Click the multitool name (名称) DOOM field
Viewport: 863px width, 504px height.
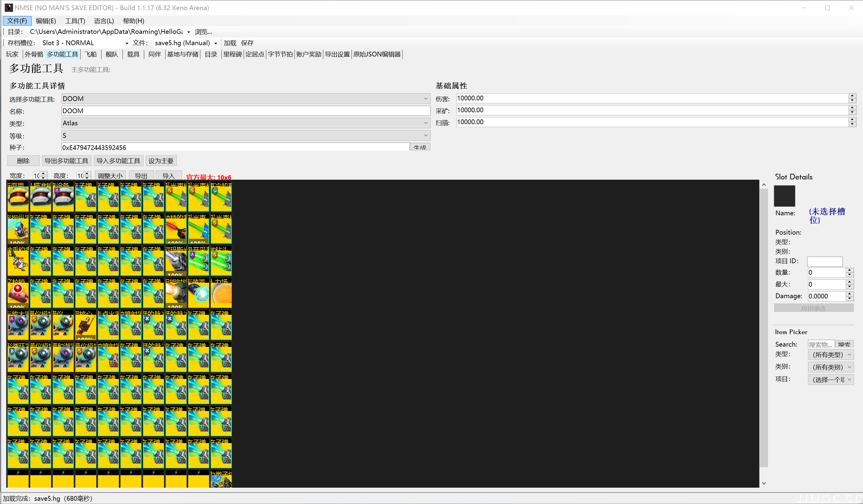point(245,111)
